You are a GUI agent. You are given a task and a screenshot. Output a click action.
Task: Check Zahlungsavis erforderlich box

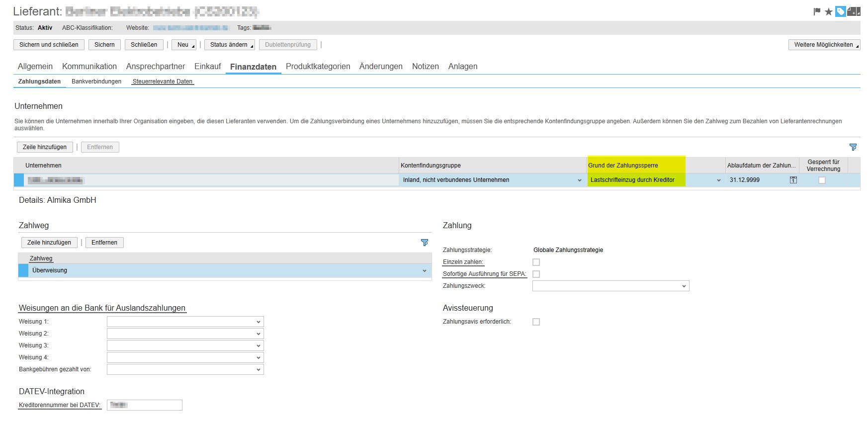click(x=536, y=322)
